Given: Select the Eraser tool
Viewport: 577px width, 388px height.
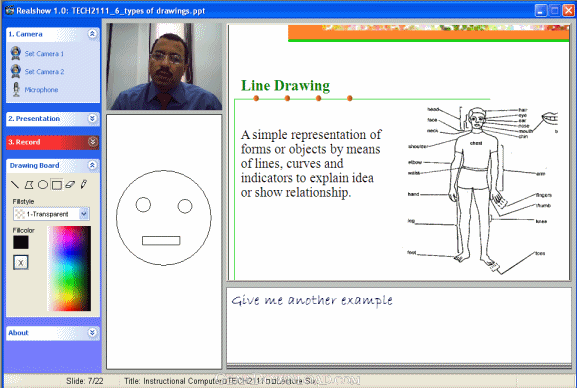Looking at the screenshot, I should pos(70,184).
